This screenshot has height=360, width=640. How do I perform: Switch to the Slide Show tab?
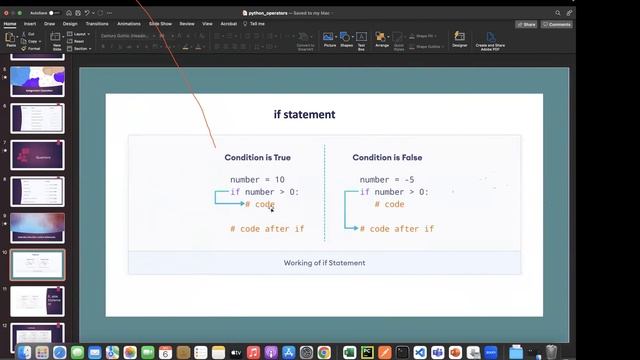click(160, 24)
